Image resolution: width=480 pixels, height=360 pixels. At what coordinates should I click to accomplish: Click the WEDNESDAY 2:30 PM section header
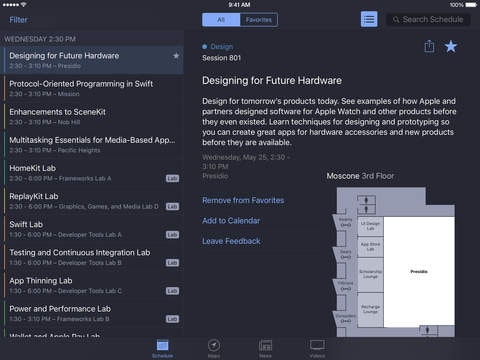coord(40,39)
